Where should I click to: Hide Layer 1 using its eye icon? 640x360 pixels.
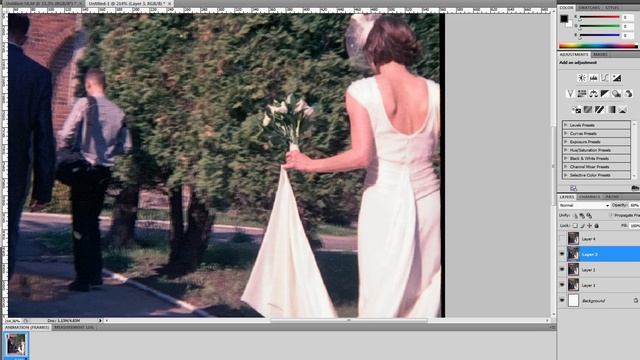pyautogui.click(x=562, y=285)
